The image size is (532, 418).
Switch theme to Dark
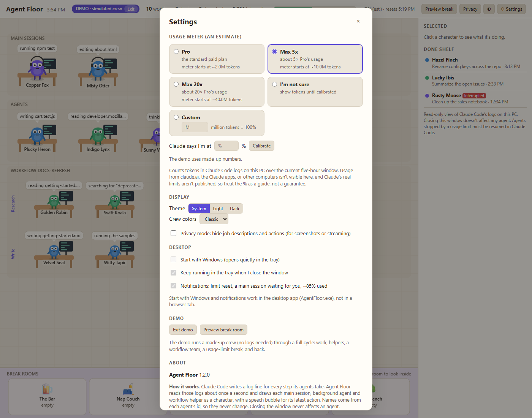(234, 209)
